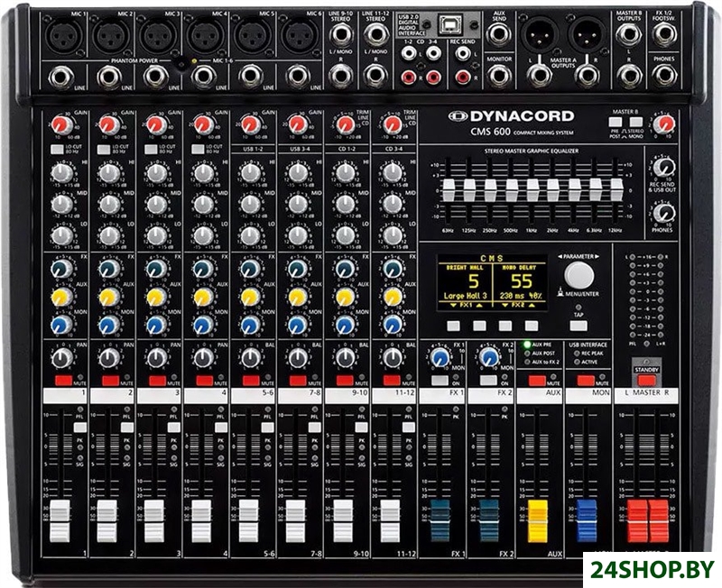Click the PHONES level knob
Image resolution: width=722 pixels, height=588 pixels.
663,213
